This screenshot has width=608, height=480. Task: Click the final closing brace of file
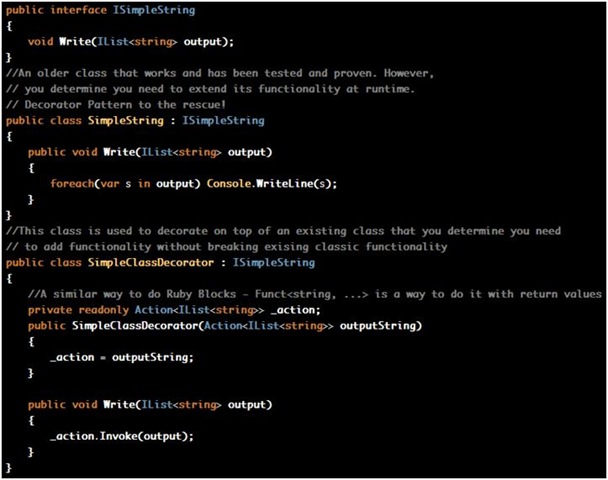(9, 468)
